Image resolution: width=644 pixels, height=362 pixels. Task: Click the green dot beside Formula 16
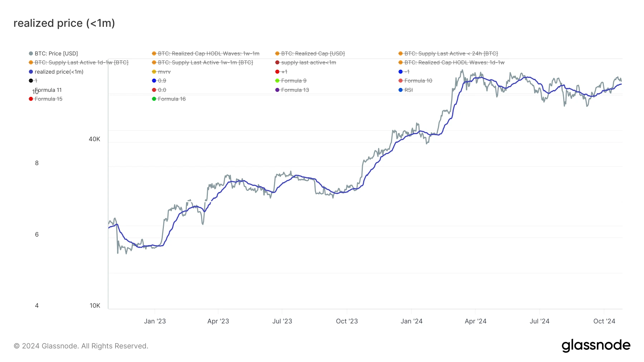[154, 99]
